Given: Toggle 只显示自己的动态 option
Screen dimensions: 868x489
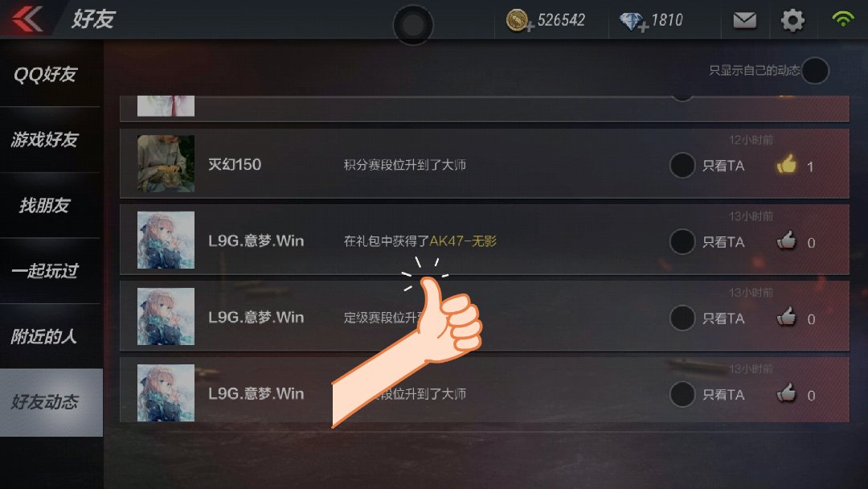Looking at the screenshot, I should [x=815, y=71].
